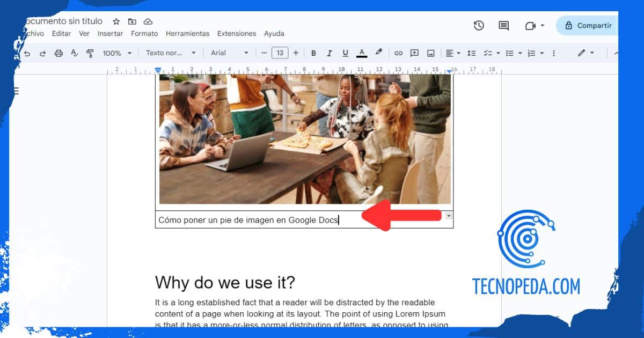
Task: Show the document outline icon
Action: coord(16,91)
